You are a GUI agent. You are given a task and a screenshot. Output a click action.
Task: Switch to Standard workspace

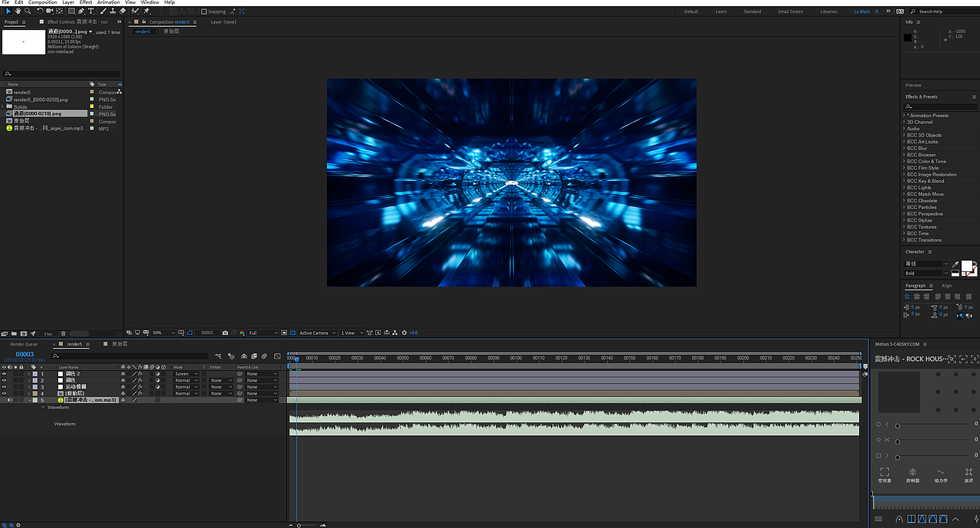tap(753, 11)
